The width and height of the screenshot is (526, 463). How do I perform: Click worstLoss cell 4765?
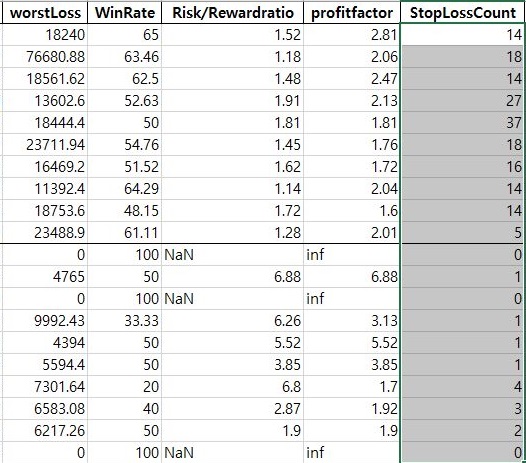[45, 277]
